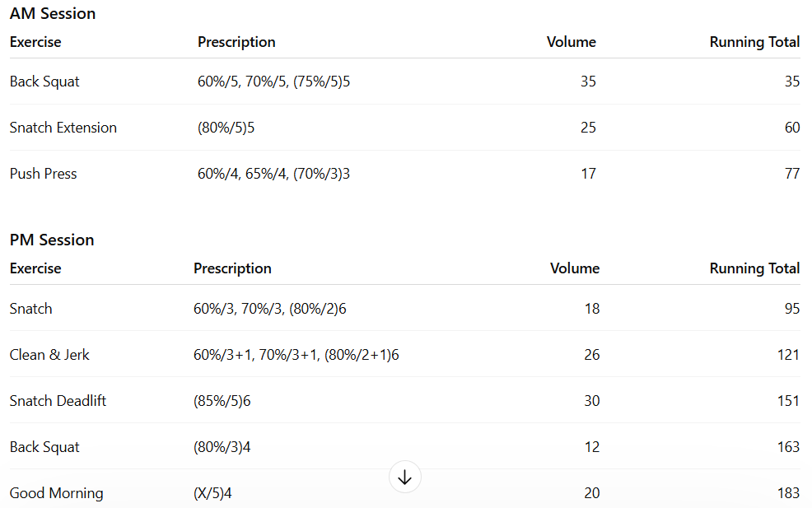Click the Good Morning exercise name
Image resolution: width=812 pixels, height=508 pixels.
tap(56, 493)
